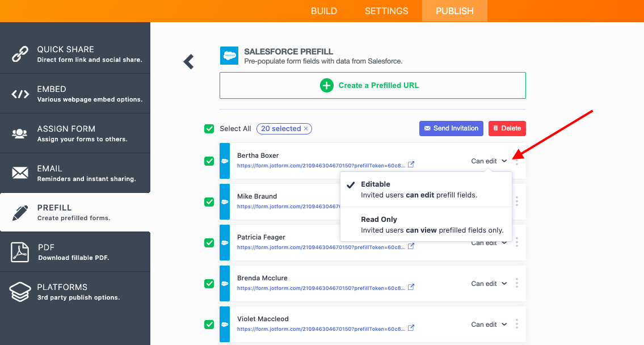Click the Platforms stacked layers icon
The image size is (644, 345).
(x=20, y=292)
